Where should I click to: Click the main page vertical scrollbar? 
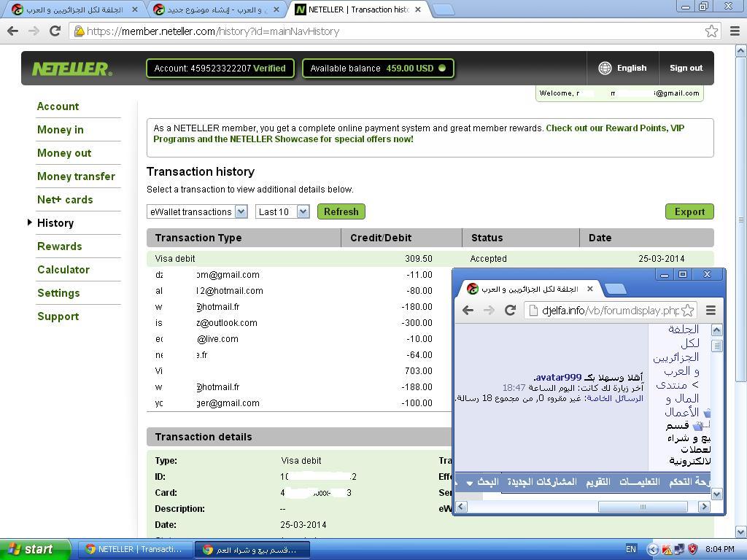[740, 219]
